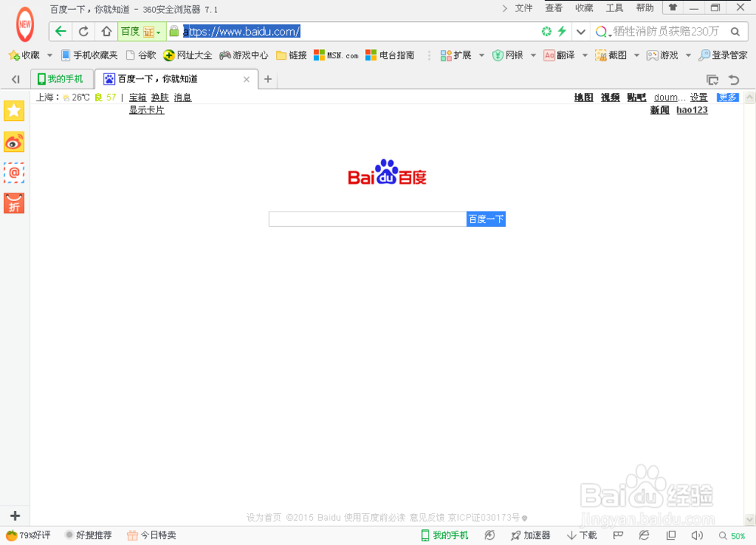Viewport: 756px width, 545px height.
Task: Open the 设置 link
Action: click(699, 98)
